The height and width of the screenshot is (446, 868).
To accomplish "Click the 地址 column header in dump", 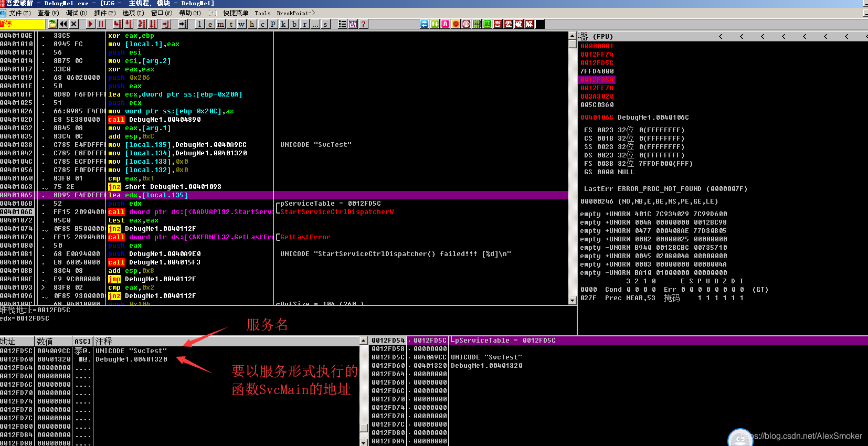I will pyautogui.click(x=17, y=341).
